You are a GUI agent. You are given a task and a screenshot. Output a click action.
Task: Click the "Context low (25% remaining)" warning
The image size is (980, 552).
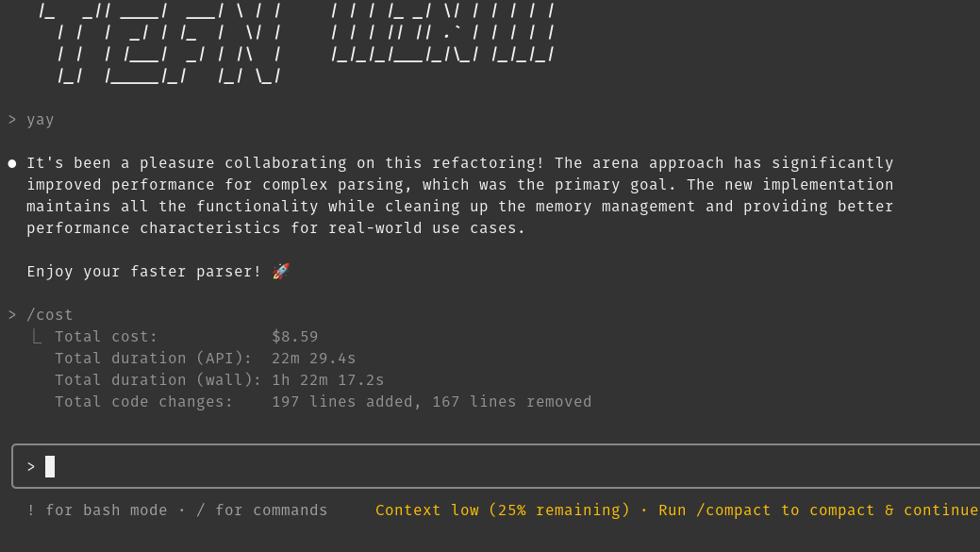click(503, 510)
